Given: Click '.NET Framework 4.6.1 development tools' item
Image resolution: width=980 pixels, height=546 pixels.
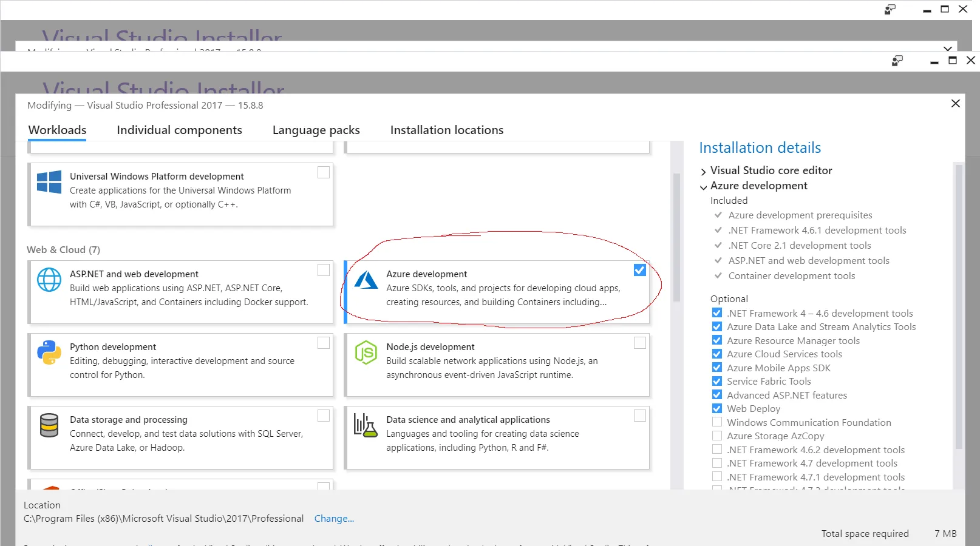Looking at the screenshot, I should coord(817,231).
